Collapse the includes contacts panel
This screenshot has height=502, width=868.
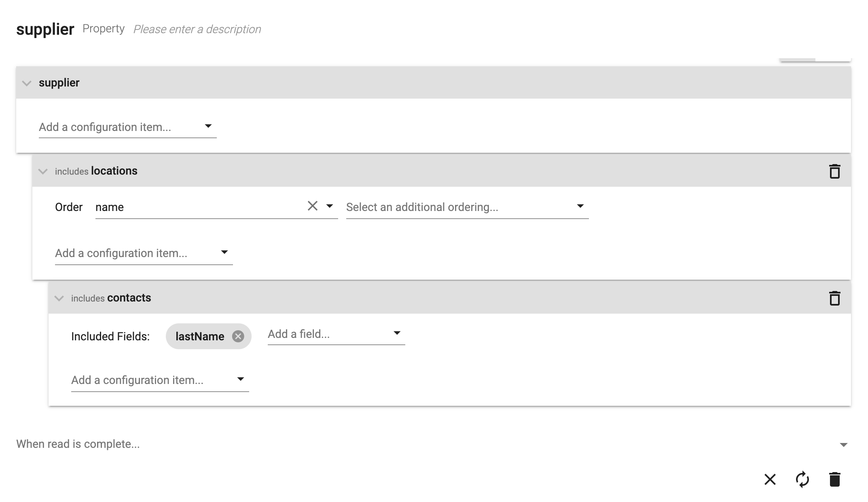(59, 298)
